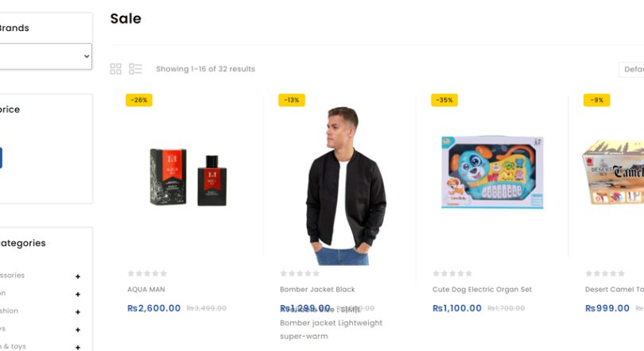Open the Bomber Jacket Black title link

point(317,290)
